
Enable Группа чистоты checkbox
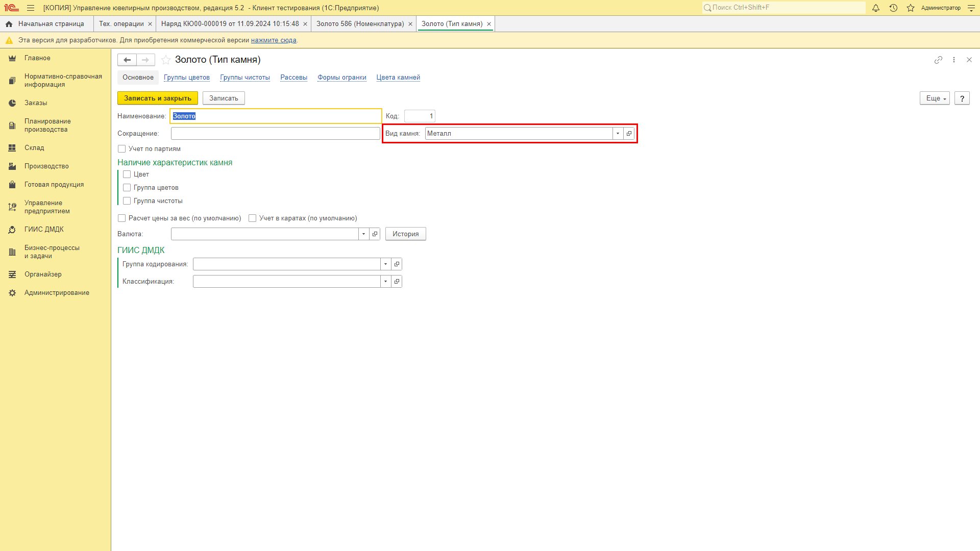tap(127, 201)
